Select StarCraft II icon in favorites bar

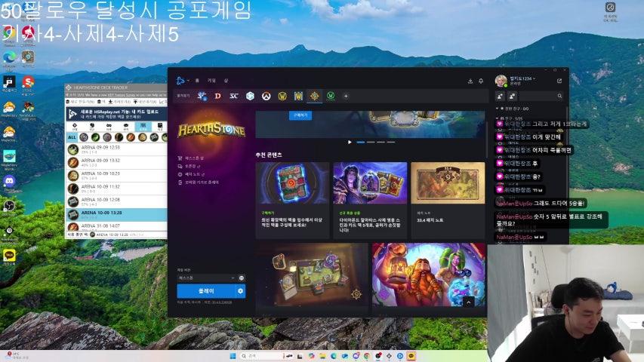(x=202, y=96)
